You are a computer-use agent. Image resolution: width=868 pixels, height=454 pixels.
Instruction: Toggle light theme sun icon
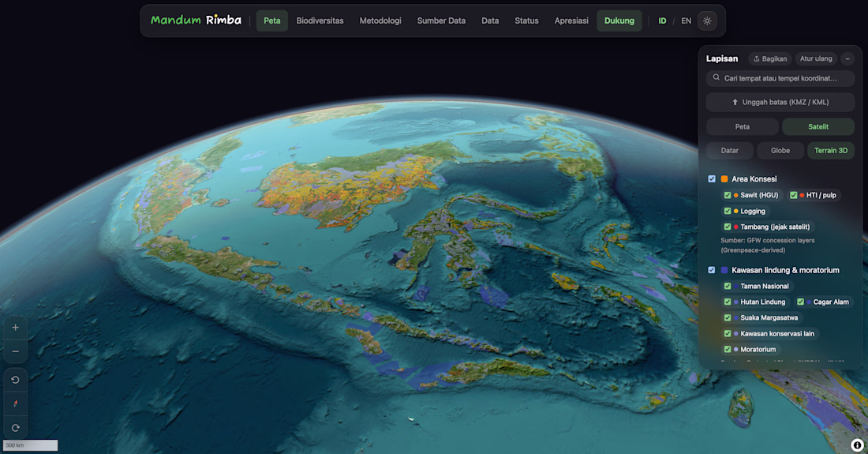[707, 21]
